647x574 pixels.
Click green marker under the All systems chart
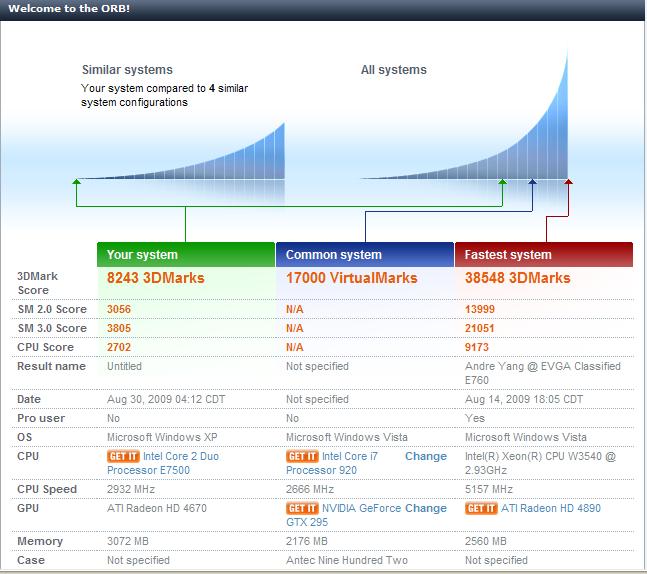tap(503, 181)
